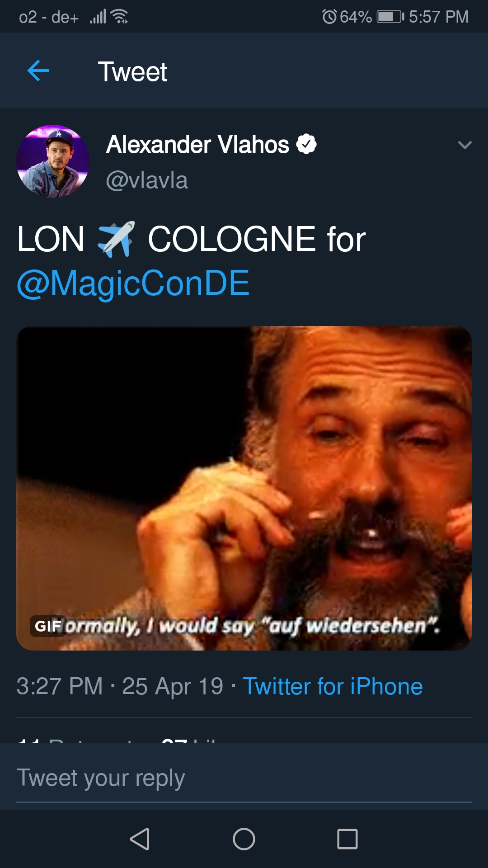Screen dimensions: 488x868
Task: Tap the 3:27 PM tweet timestamp
Action: [60, 686]
